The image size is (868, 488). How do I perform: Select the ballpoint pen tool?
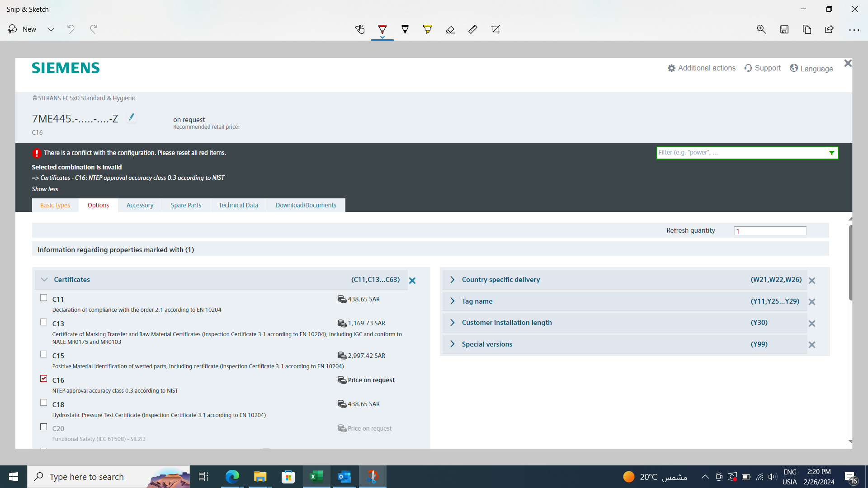(x=382, y=29)
